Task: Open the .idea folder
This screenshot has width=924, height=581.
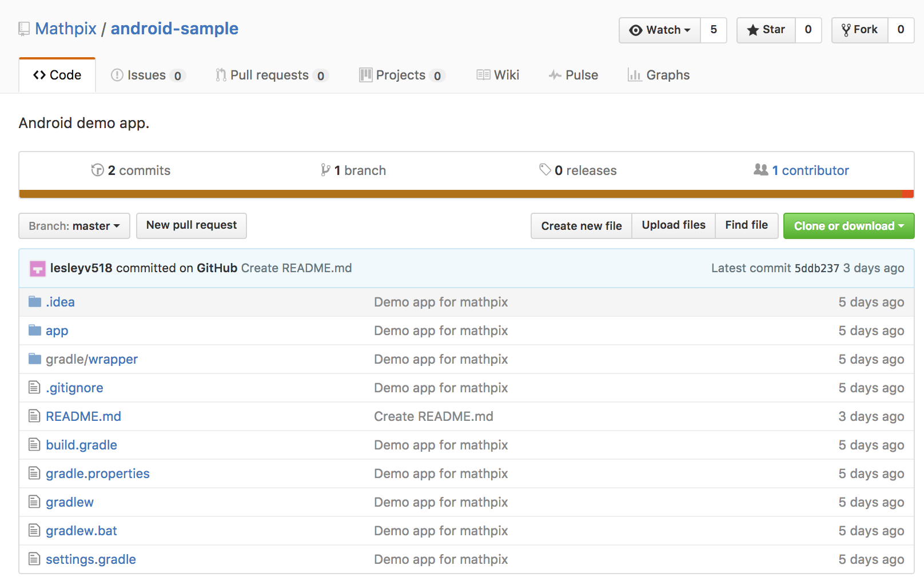Action: tap(60, 302)
